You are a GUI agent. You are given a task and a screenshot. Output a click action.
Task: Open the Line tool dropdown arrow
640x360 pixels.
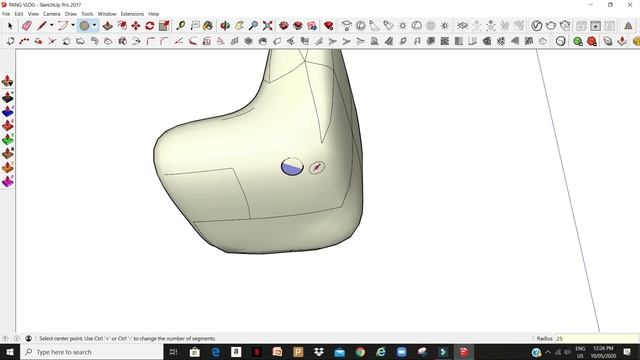pos(51,25)
